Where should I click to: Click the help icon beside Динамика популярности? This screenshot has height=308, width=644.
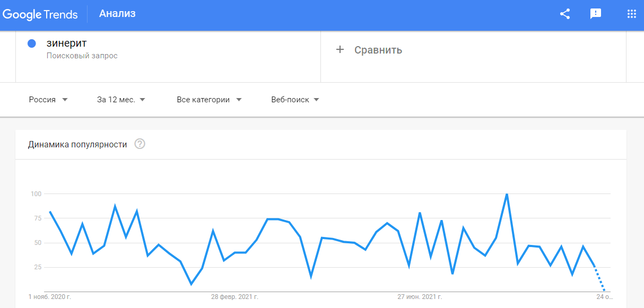point(140,144)
